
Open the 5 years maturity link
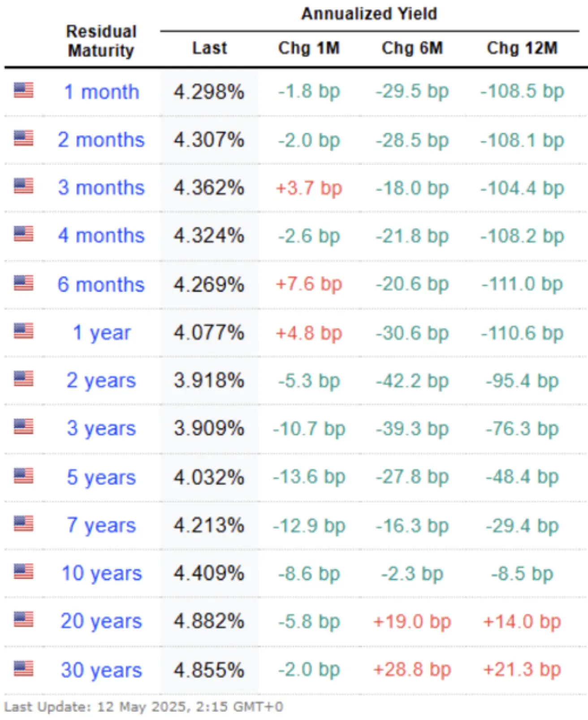coord(101,477)
